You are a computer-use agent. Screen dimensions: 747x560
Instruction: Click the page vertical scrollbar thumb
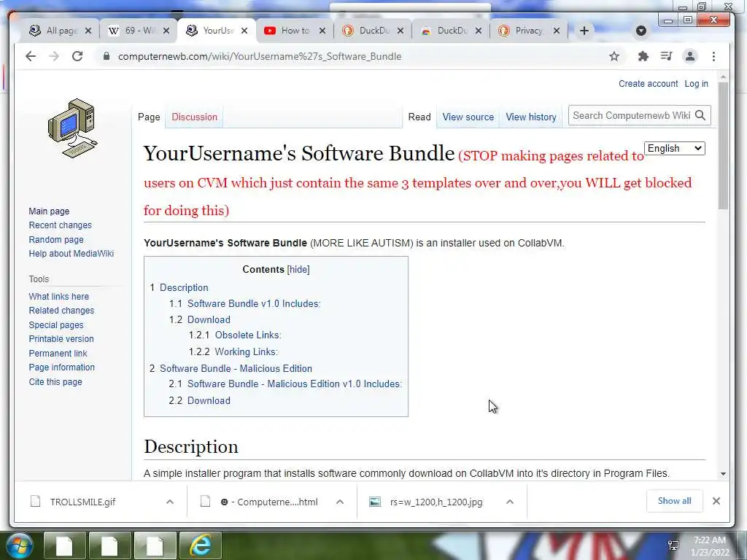coord(723,145)
